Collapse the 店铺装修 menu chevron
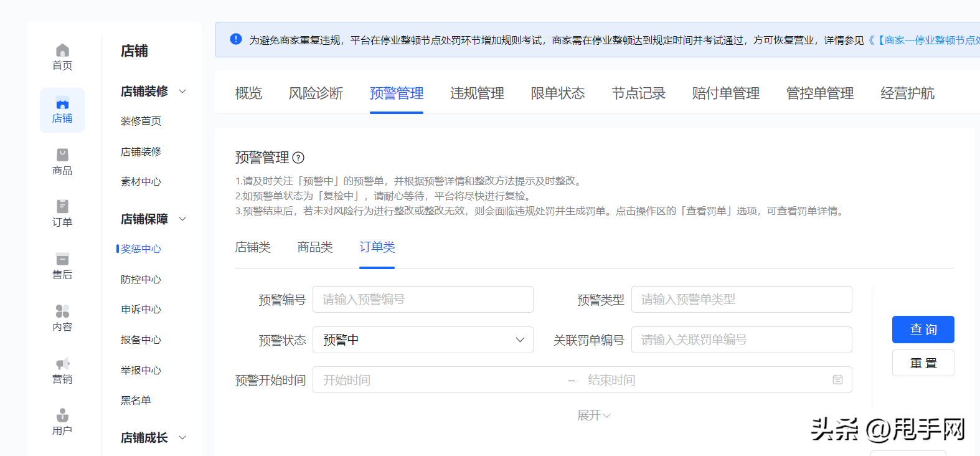 click(182, 92)
